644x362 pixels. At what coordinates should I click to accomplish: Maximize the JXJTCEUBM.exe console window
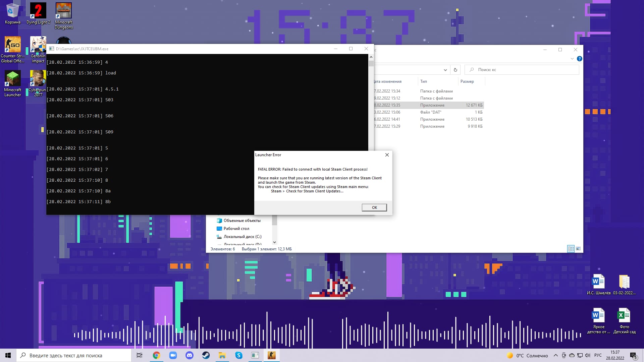click(351, 49)
